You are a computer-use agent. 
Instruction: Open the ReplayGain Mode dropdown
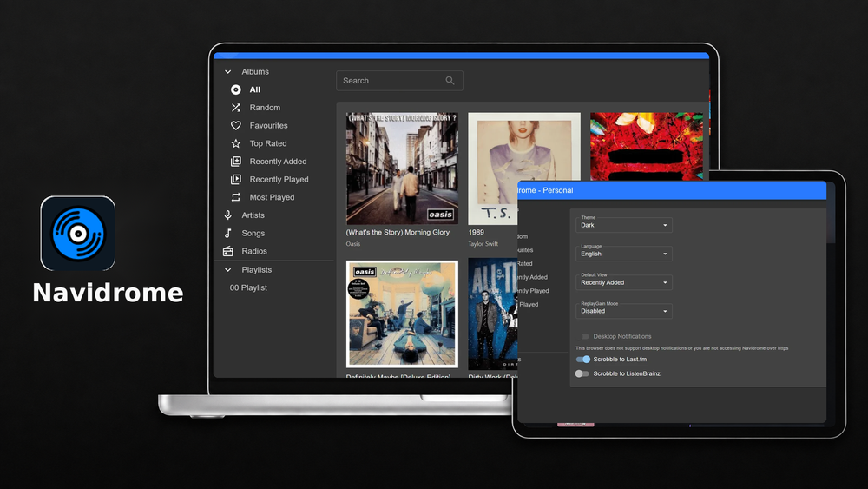click(x=624, y=311)
